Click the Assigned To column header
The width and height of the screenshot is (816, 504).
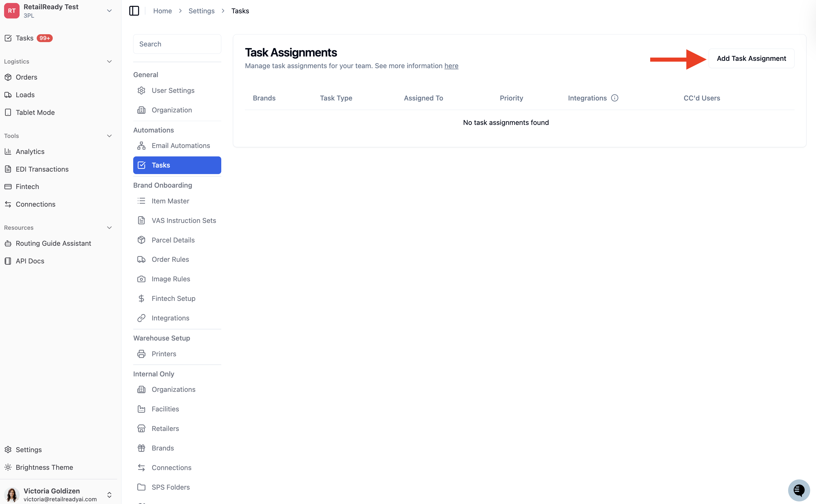[423, 98]
